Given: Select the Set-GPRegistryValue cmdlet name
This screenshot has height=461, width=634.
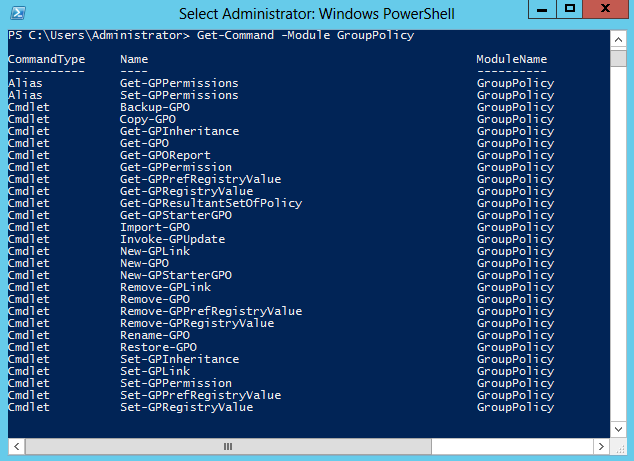Looking at the screenshot, I should (x=186, y=407).
